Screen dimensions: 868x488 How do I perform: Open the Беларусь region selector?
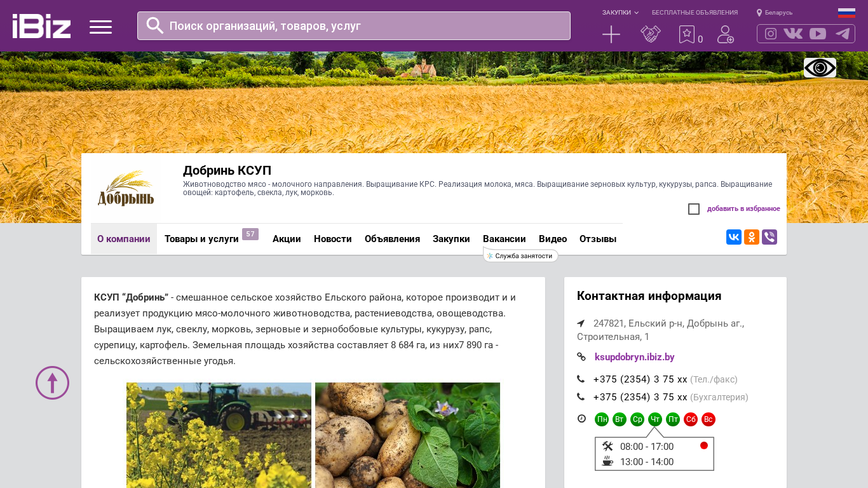(775, 13)
